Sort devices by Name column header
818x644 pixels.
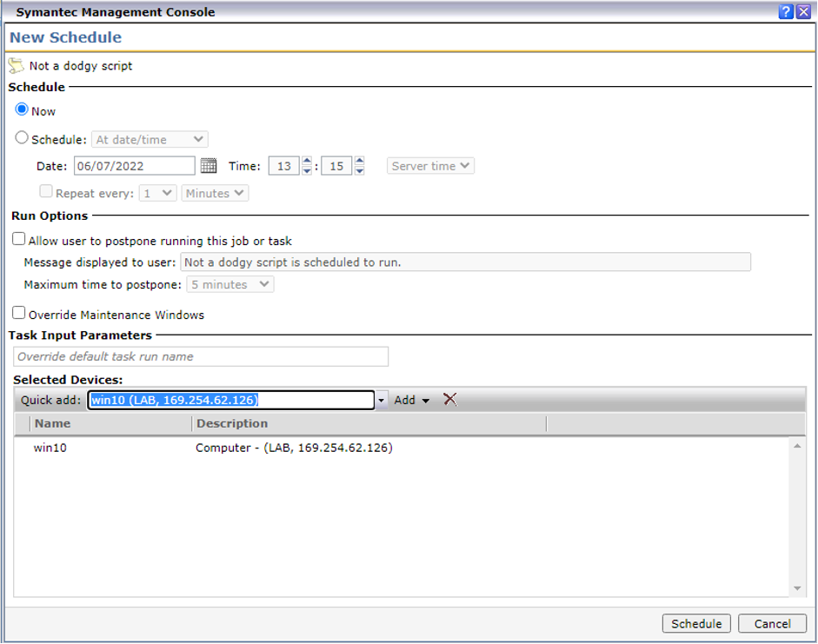click(x=110, y=423)
